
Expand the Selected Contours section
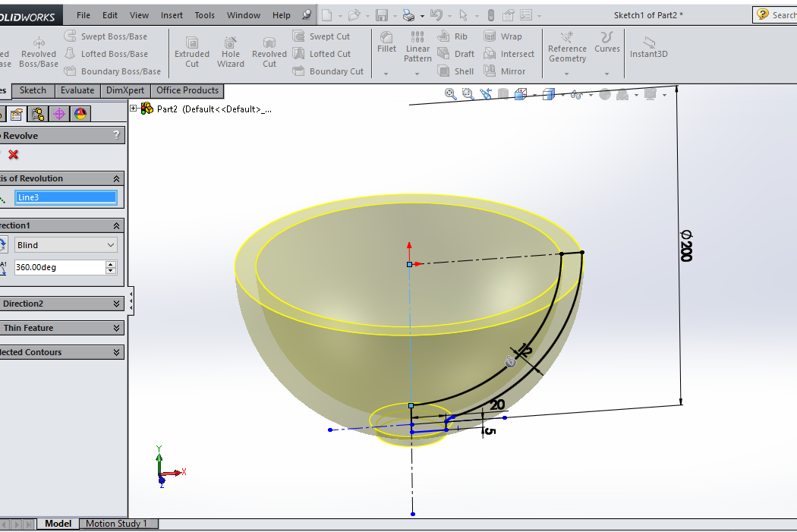click(116, 352)
